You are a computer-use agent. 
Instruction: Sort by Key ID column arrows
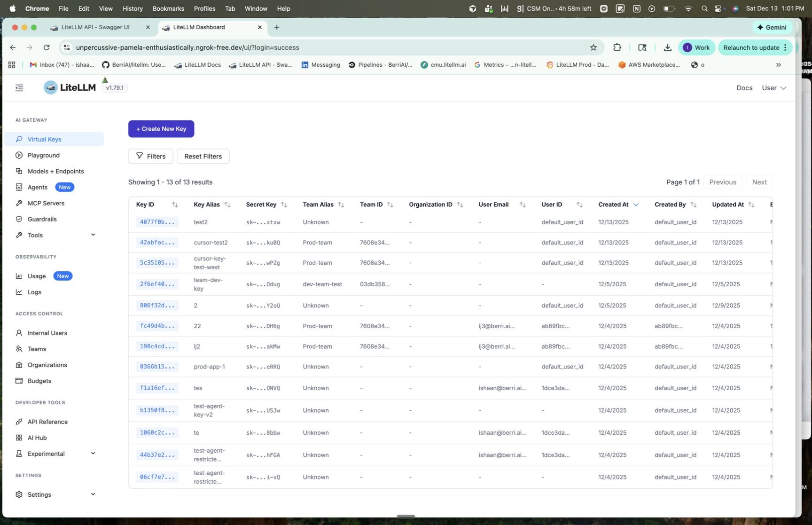tap(175, 204)
